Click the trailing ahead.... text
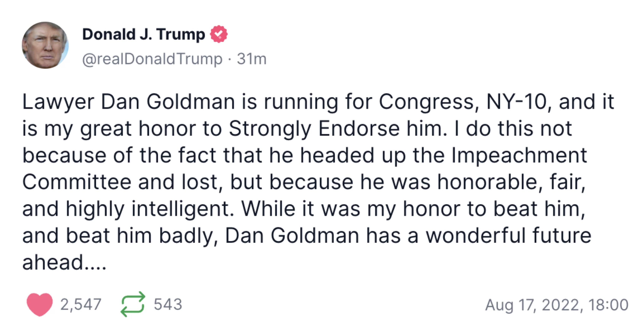Screen dimensions: 644x328 64,263
